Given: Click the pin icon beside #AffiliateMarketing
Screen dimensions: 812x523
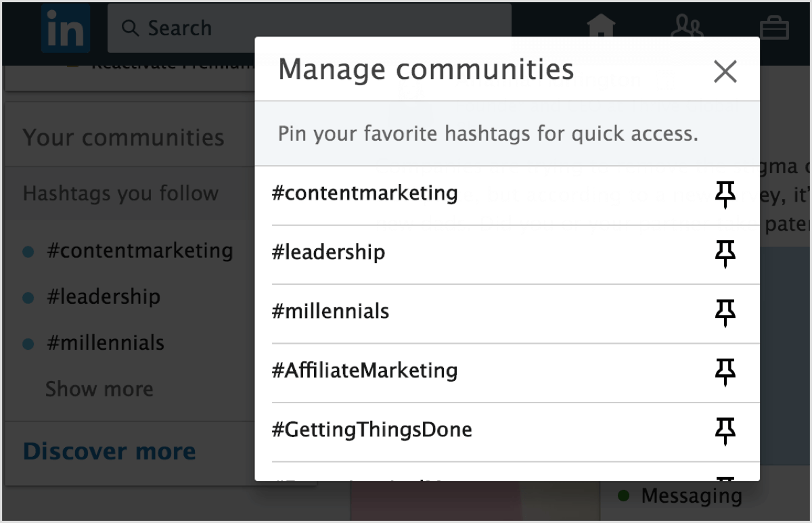Looking at the screenshot, I should 725,371.
